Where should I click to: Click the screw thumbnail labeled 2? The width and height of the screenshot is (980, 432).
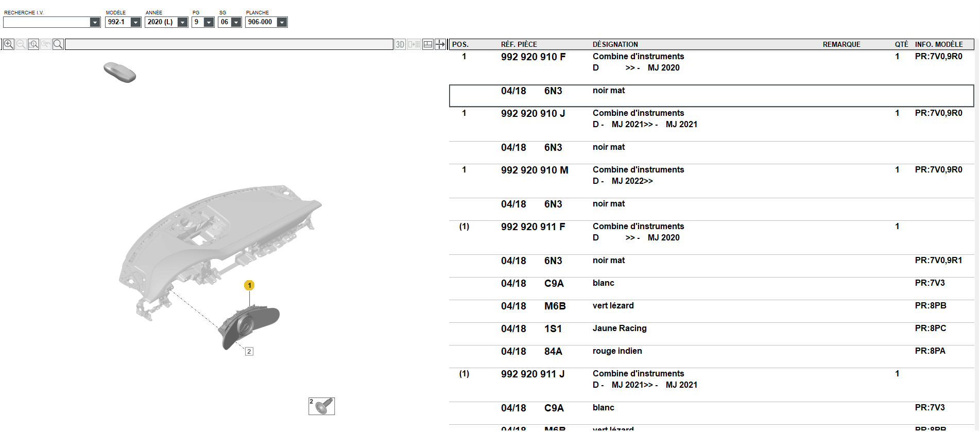pyautogui.click(x=321, y=406)
